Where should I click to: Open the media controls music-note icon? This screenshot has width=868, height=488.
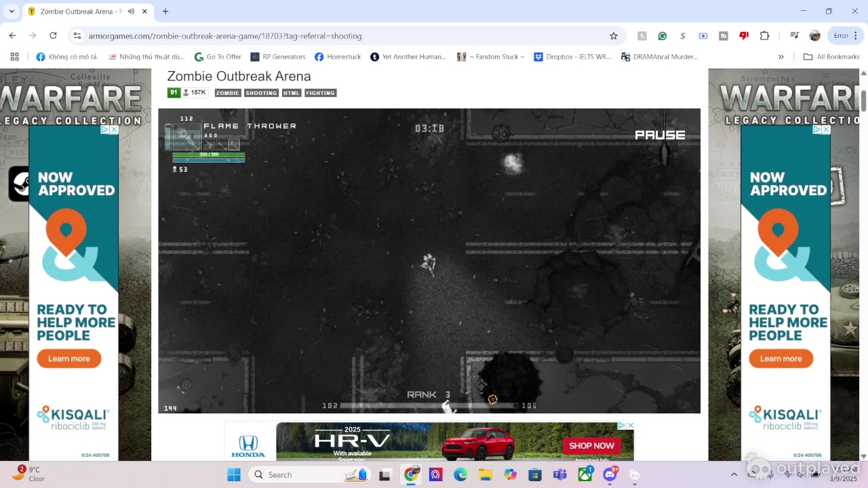coord(795,36)
